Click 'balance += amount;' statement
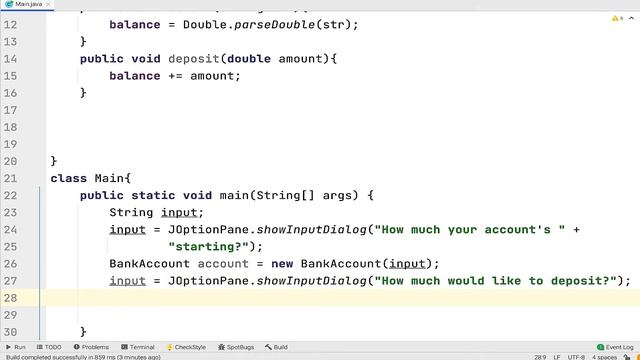Viewport: 640px width, 360px height. [175, 76]
